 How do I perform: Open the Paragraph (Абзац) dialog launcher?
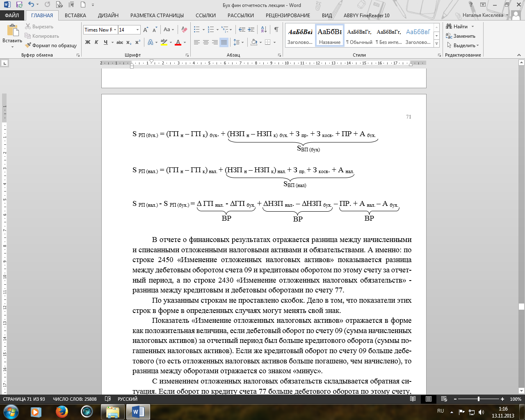pos(279,55)
